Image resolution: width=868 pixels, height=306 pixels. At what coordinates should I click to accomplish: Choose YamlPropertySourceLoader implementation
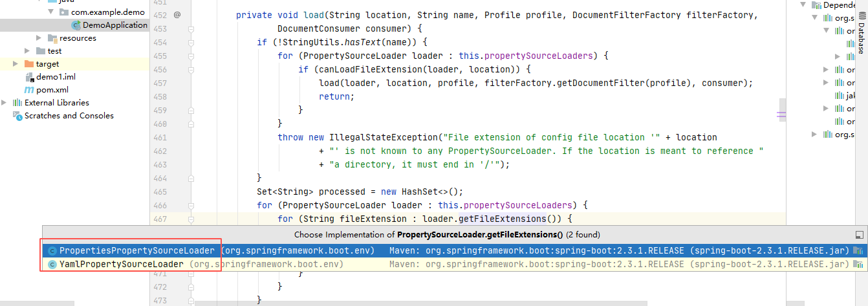(454, 264)
